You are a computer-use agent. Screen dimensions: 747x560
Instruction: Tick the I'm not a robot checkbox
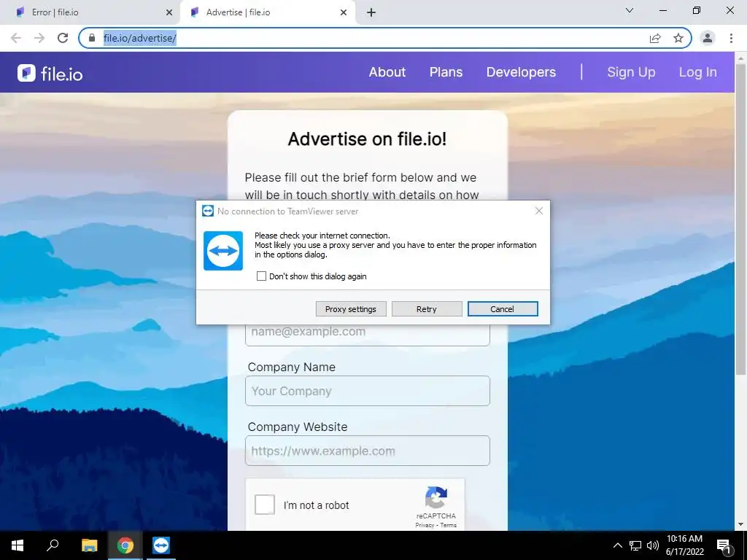(x=265, y=505)
